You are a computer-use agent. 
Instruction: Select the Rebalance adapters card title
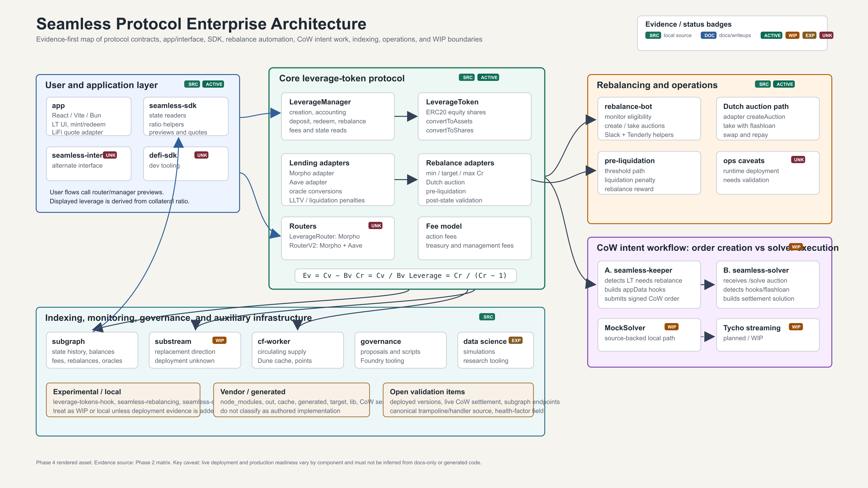460,163
